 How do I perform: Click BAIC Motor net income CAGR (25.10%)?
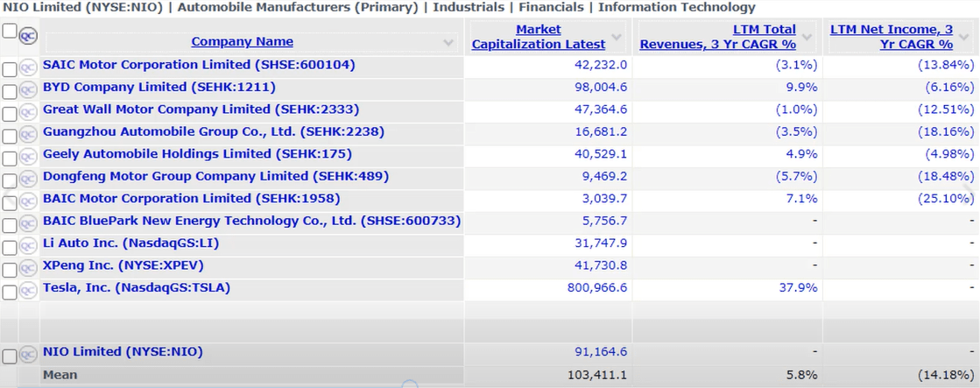[x=946, y=198]
